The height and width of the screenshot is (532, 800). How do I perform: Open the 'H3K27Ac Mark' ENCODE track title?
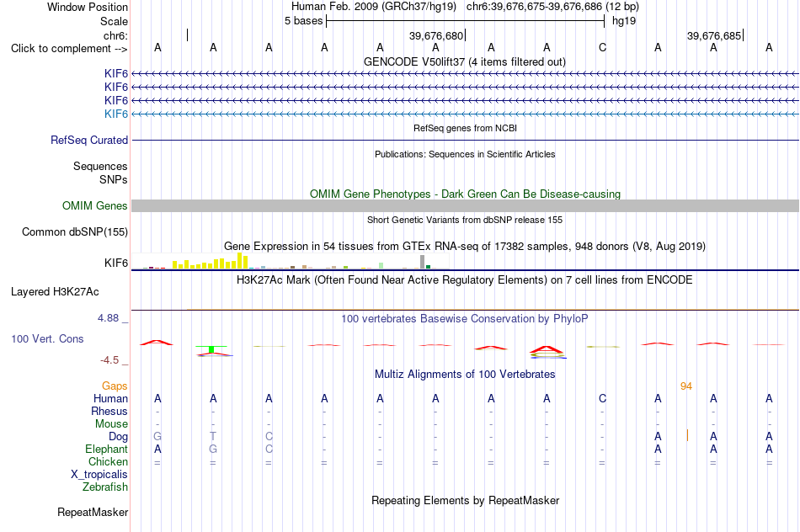pyautogui.click(x=465, y=280)
